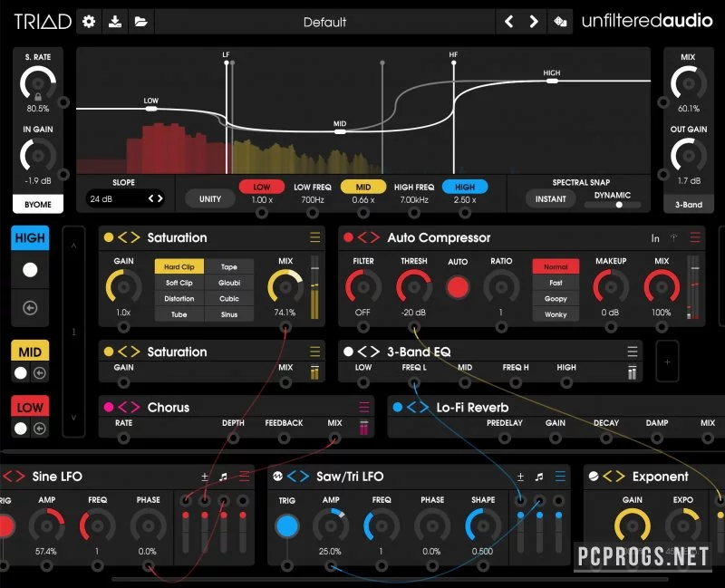Select the MID band tab
725x588 pixels.
(x=30, y=352)
